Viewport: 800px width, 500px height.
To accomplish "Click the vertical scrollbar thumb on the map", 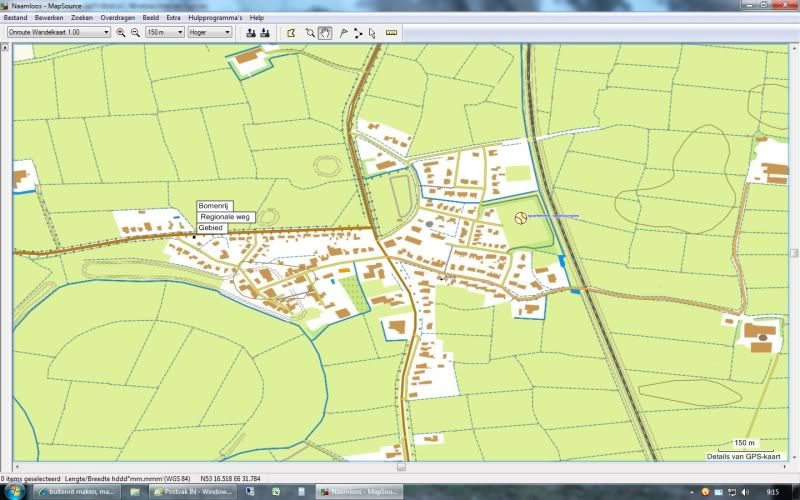I will (794, 252).
